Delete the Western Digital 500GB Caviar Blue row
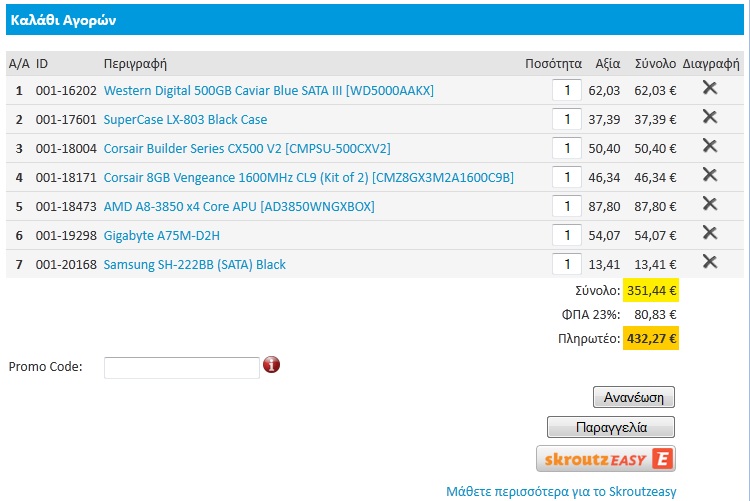This screenshot has width=750, height=501. click(710, 88)
